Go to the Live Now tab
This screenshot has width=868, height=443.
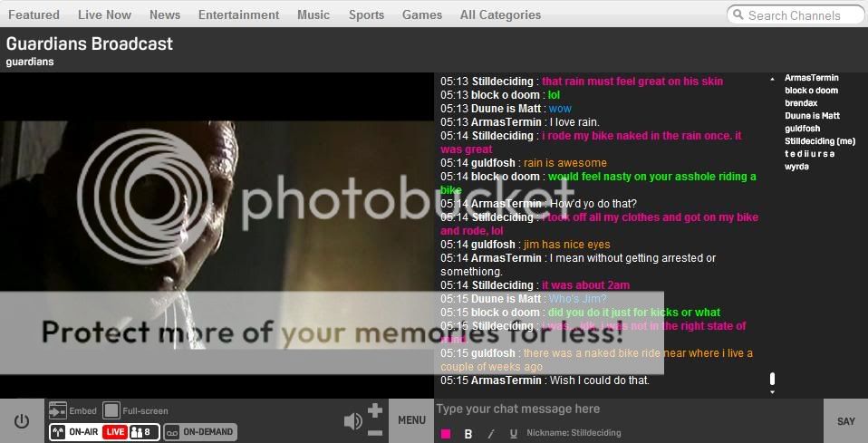click(104, 14)
